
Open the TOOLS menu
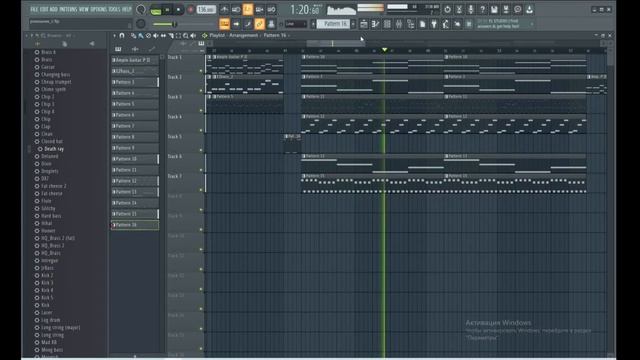tap(114, 9)
